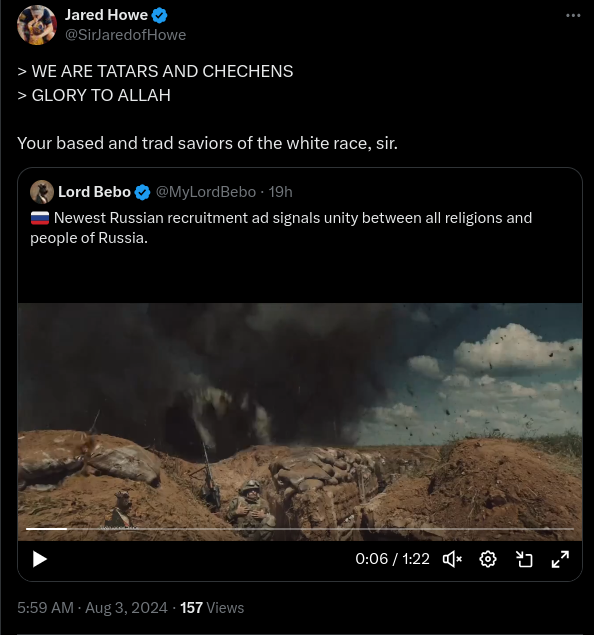594x635 pixels.
Task: Open the @MyLordBebo handle
Action: (x=206, y=192)
